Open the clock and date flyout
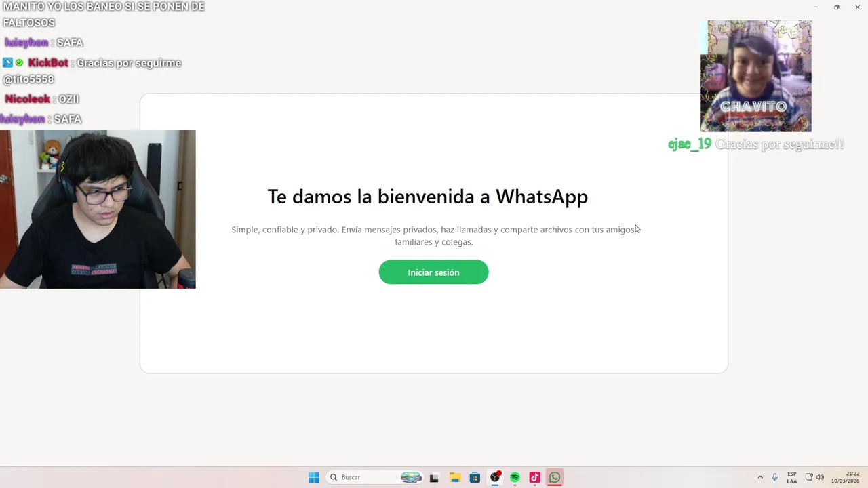The width and height of the screenshot is (868, 488). point(846,477)
